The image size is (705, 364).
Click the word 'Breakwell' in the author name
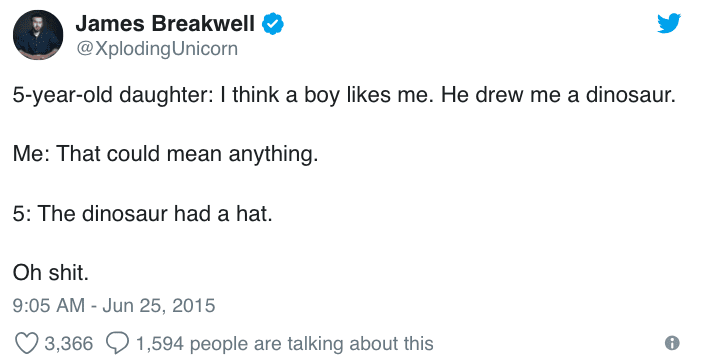pos(204,23)
